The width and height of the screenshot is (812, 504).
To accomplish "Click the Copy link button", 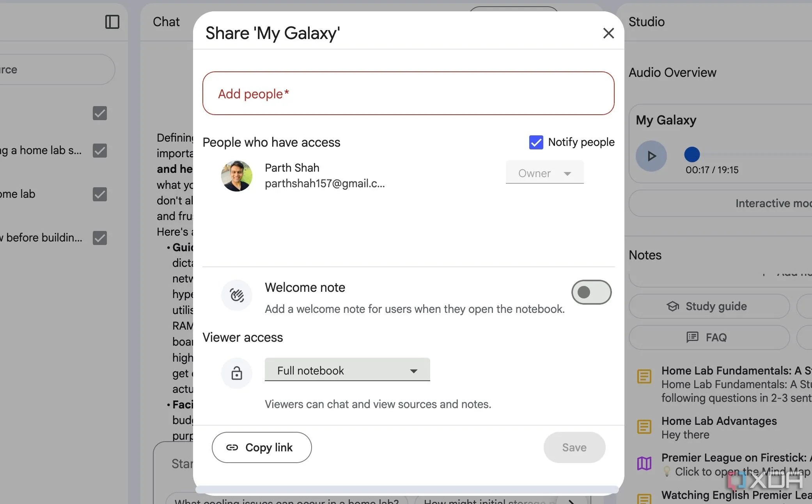I will [x=262, y=447].
